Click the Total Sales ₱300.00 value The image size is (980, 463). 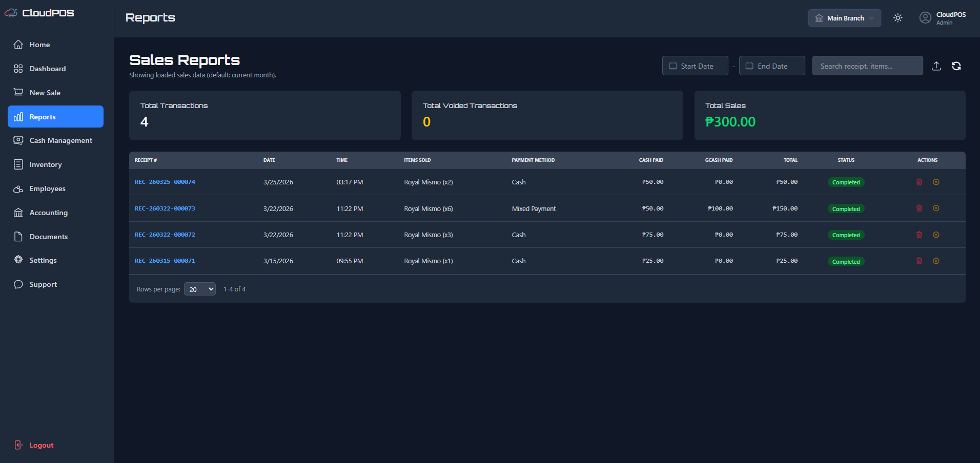[x=730, y=122]
